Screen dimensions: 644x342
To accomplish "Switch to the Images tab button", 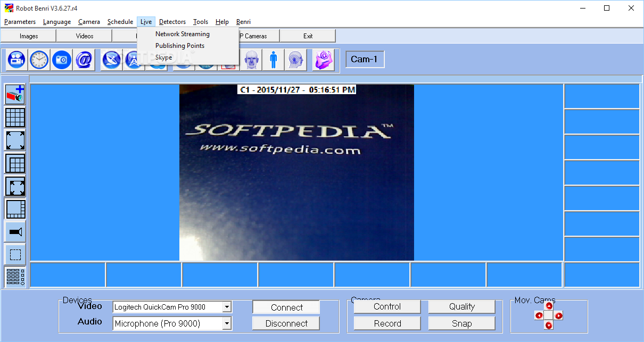I will point(29,36).
